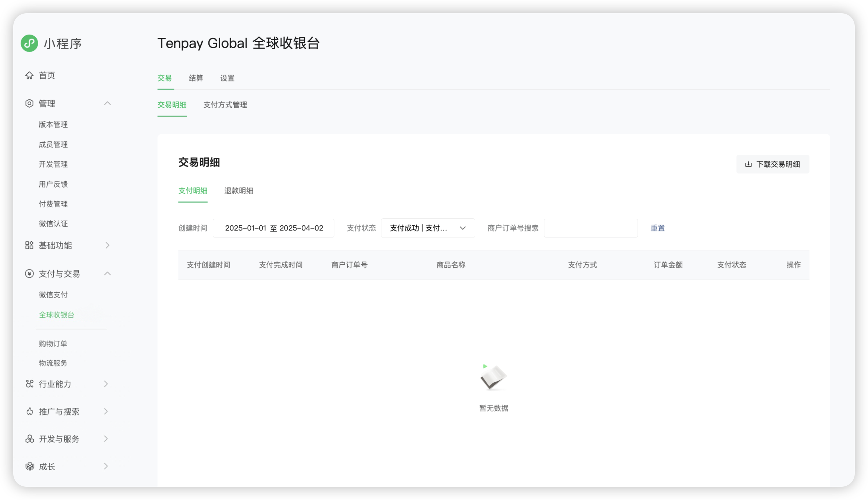Select the 支付明细 tab

(x=193, y=191)
